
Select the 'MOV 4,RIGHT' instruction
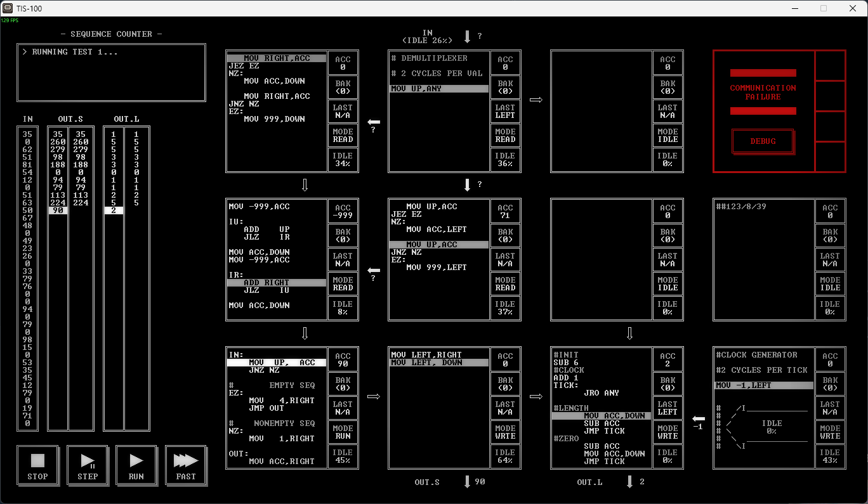[282, 401]
